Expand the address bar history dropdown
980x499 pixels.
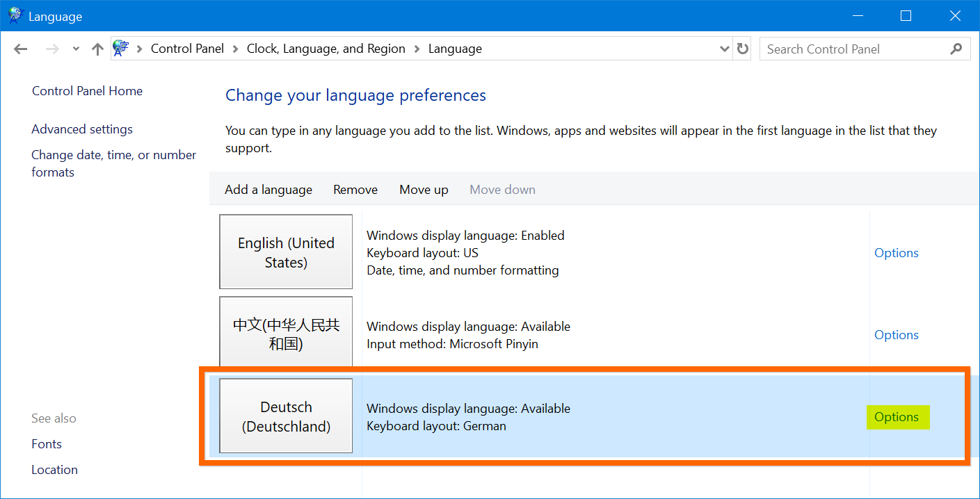(x=724, y=49)
